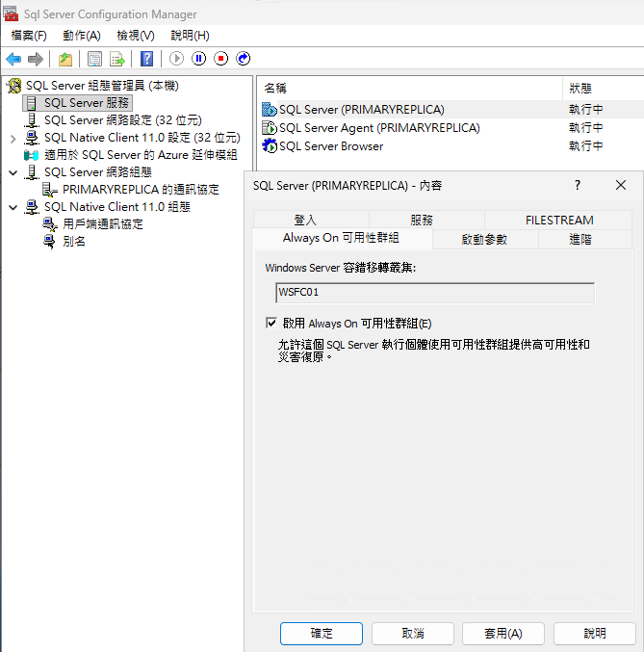This screenshot has width=644, height=652.
Task: Select the Always On 可用性群組 tab
Action: point(341,238)
